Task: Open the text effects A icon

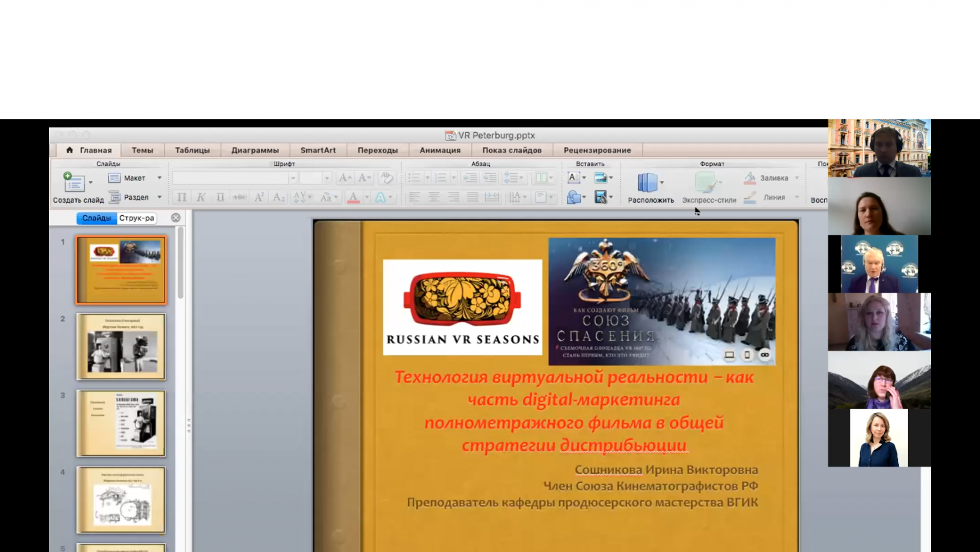Action: tap(381, 197)
